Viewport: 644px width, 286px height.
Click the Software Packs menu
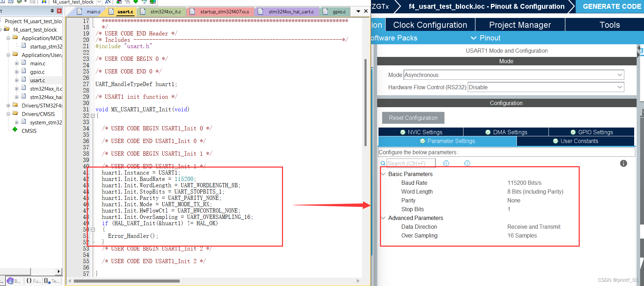point(394,38)
